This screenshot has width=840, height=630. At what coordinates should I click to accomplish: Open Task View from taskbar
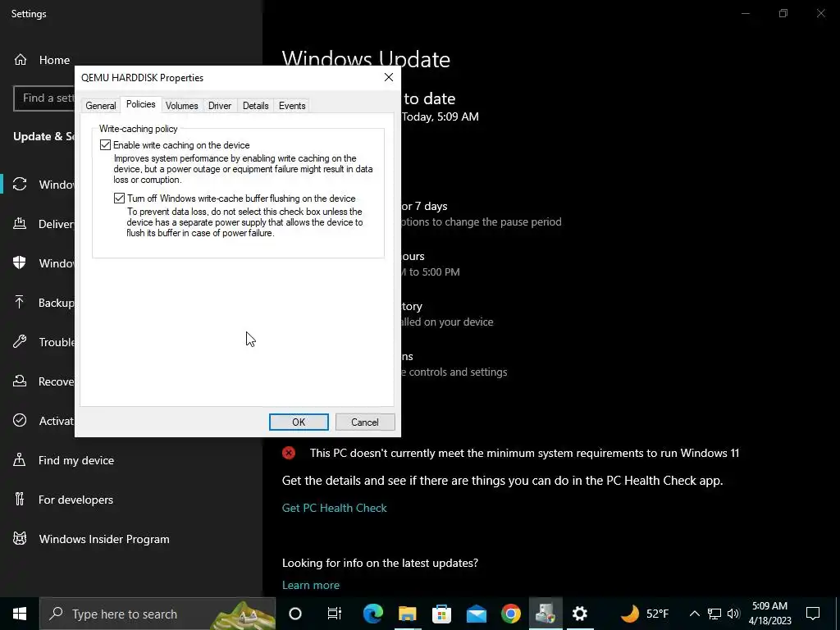point(335,614)
